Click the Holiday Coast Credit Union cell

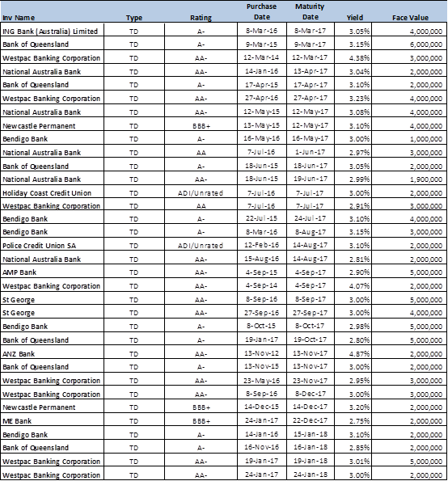53,193
